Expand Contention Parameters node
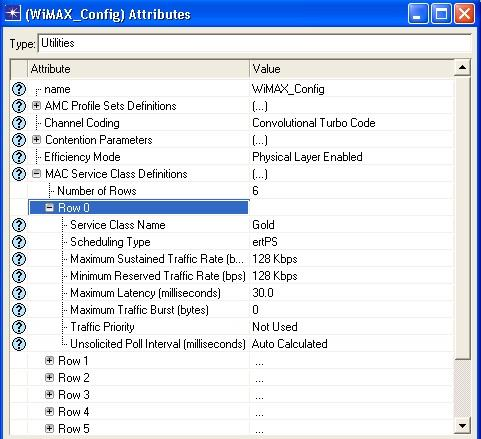Screen dimensions: 481x439 [x=37, y=140]
